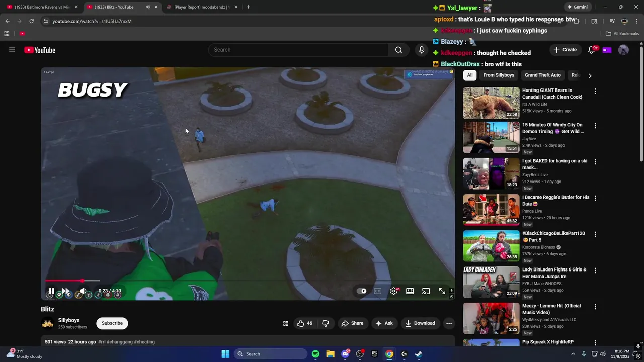Open the Hunting GIANT Bears thumbnail

click(491, 103)
